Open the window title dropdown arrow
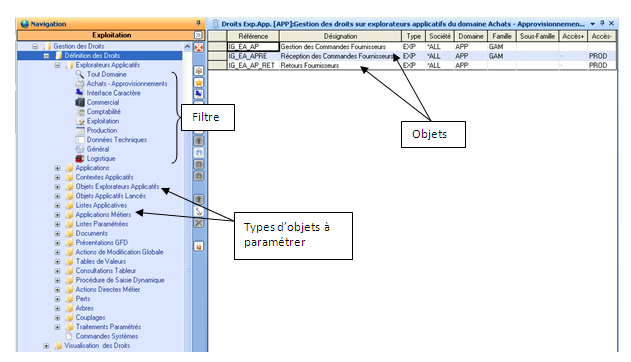 (x=593, y=24)
